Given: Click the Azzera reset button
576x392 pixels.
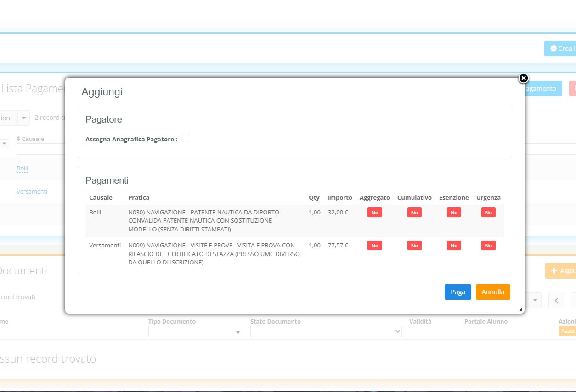Looking at the screenshot, I should (x=568, y=331).
